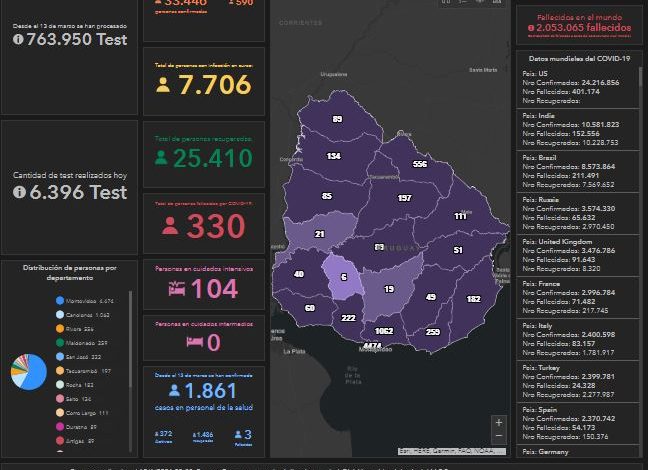Click the intensive care bed icon beside 104
The width and height of the screenshot is (648, 470).
click(176, 289)
